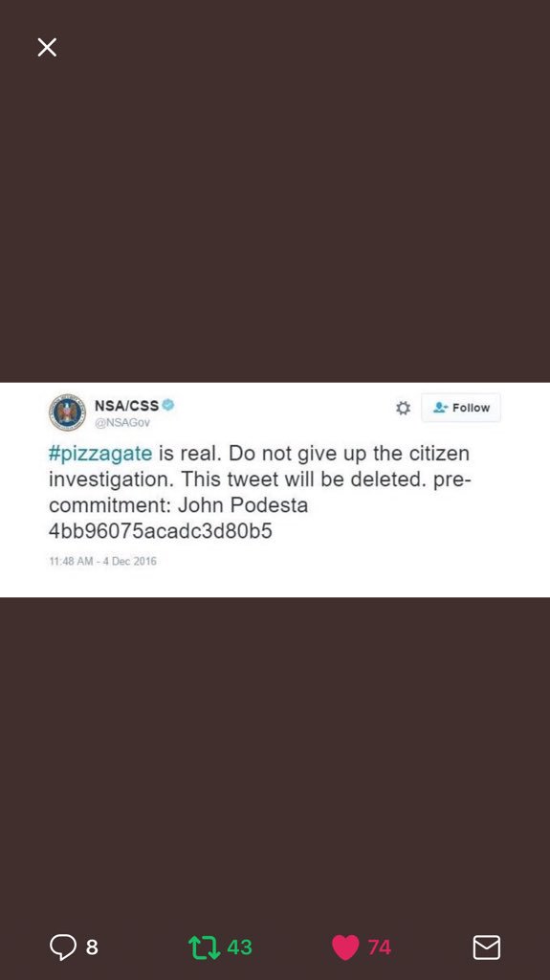This screenshot has width=550, height=980.
Task: Open the #pizzagate hashtag link
Action: [100, 454]
